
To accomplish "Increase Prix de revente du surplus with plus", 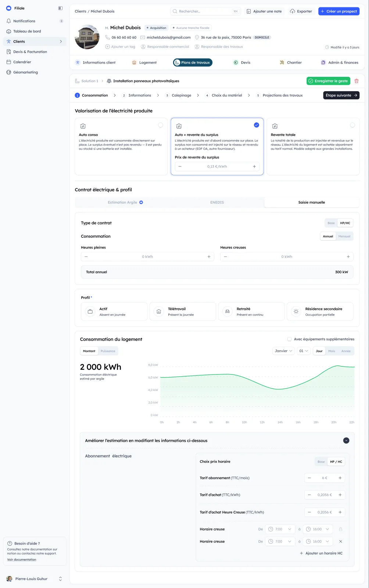I will pyautogui.click(x=254, y=166).
